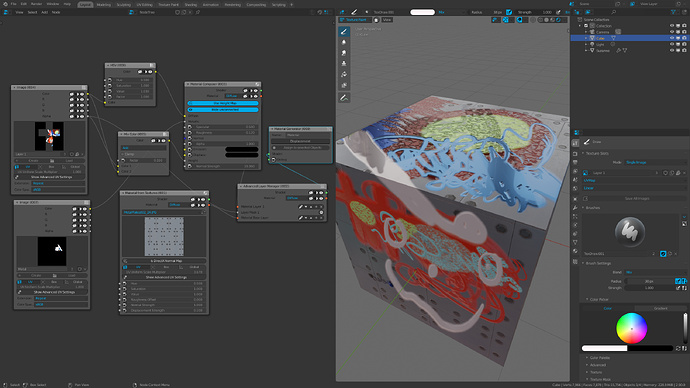Toggle Camera visibility eye in outliner
The height and width of the screenshot is (388, 690).
pos(672,32)
